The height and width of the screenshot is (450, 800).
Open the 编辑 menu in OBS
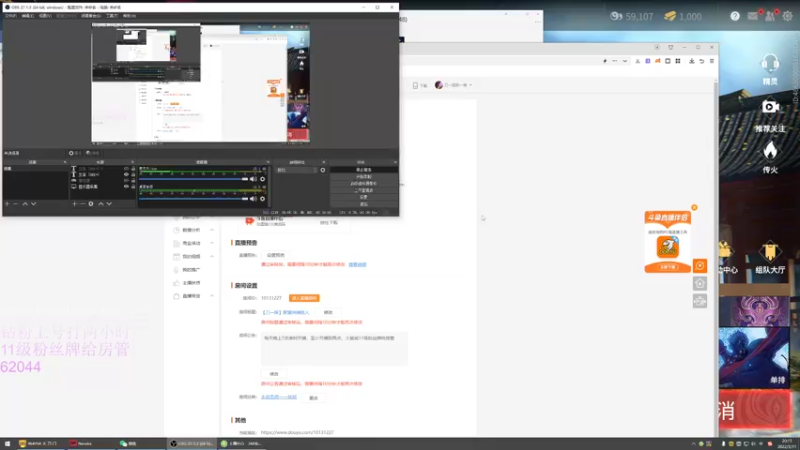28,16
